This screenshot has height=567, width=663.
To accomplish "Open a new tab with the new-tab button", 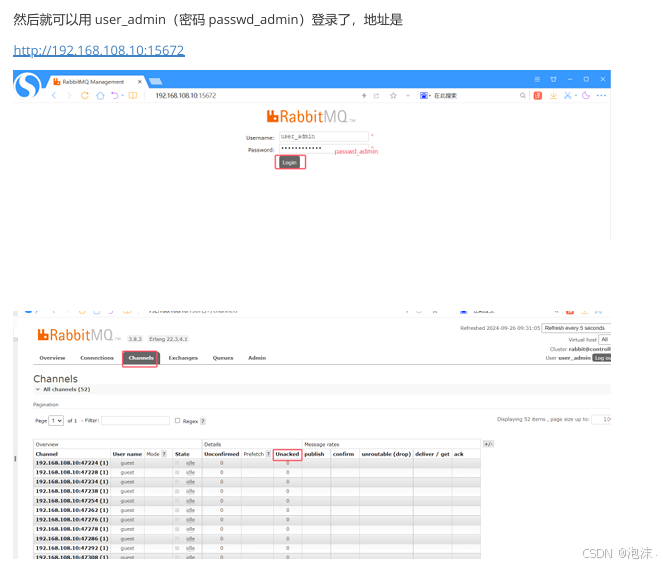I will (x=155, y=81).
